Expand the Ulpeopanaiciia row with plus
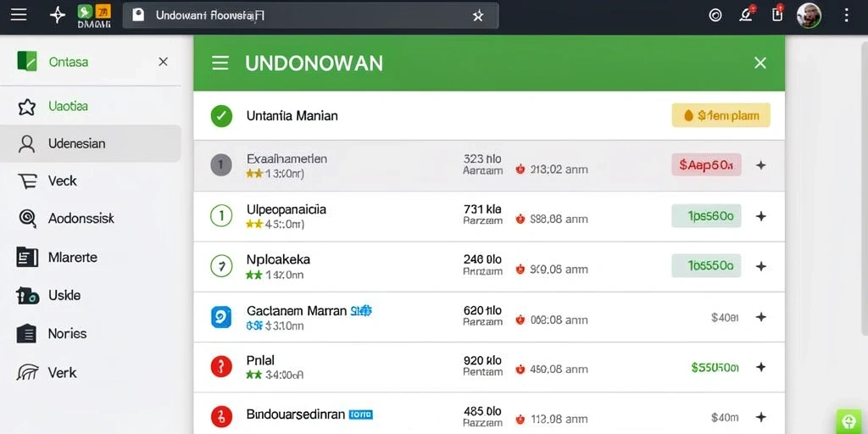The height and width of the screenshot is (434, 868). pos(760,216)
